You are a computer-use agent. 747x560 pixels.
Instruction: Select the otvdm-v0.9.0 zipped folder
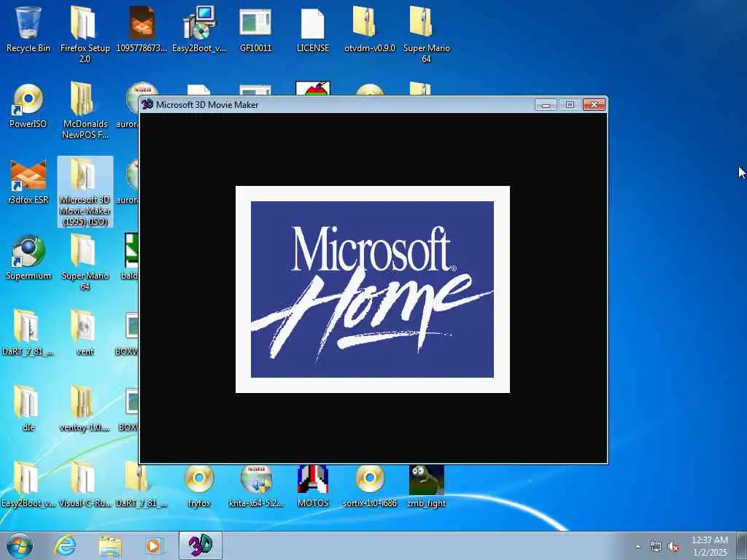370,29
